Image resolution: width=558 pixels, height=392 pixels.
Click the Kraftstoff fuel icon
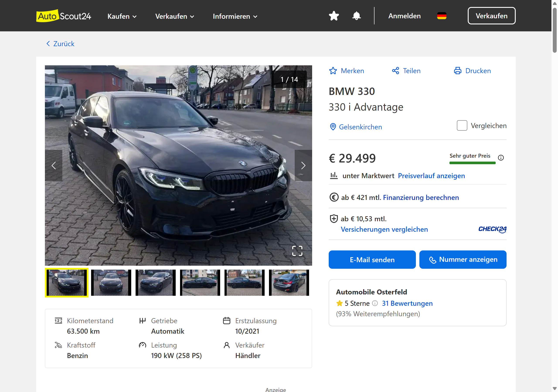tap(58, 345)
